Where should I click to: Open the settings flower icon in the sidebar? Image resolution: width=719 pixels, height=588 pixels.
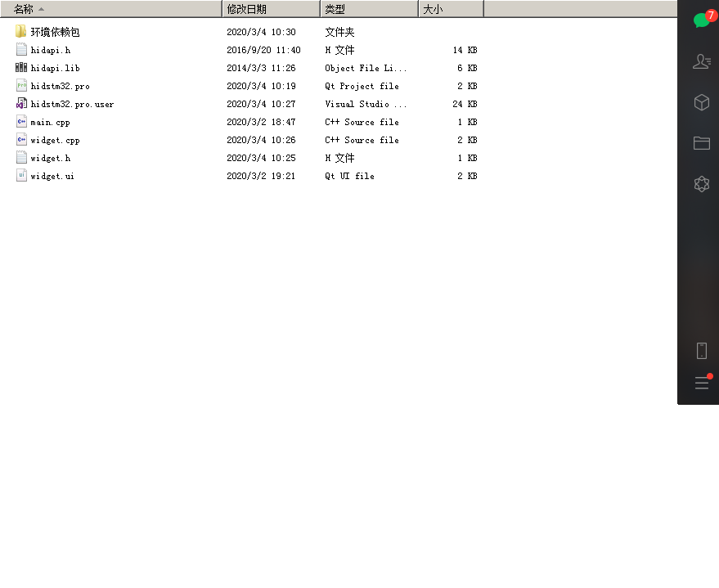tap(700, 184)
